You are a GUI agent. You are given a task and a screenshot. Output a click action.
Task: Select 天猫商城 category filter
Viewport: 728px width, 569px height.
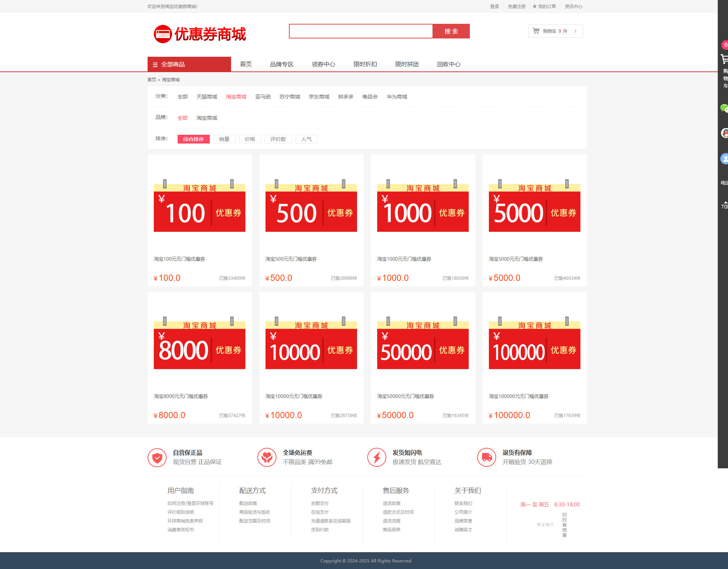click(x=207, y=97)
